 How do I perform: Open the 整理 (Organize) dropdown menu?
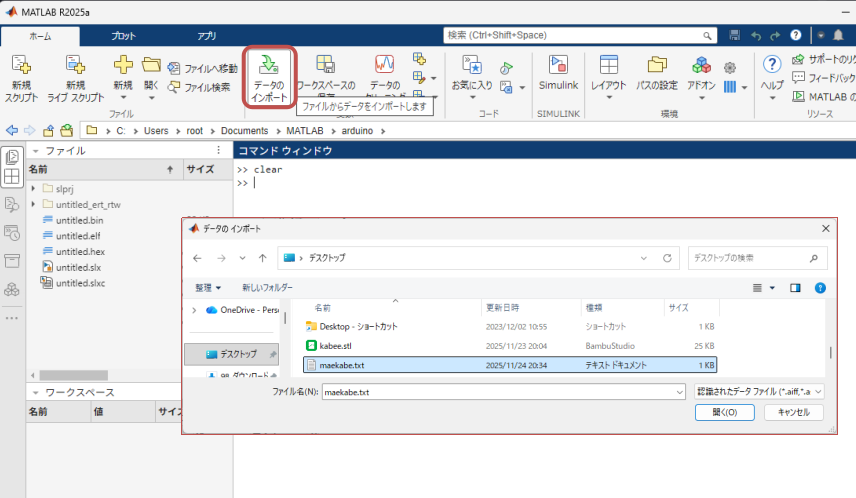pos(208,288)
